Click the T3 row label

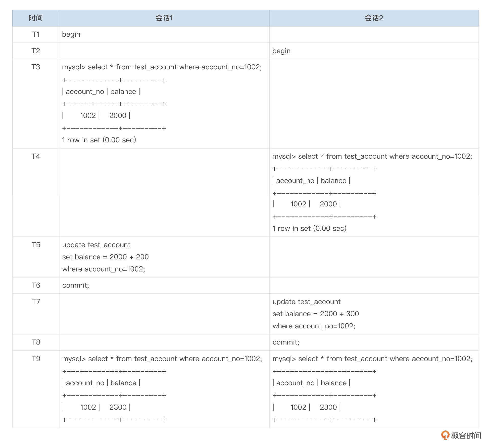35,67
